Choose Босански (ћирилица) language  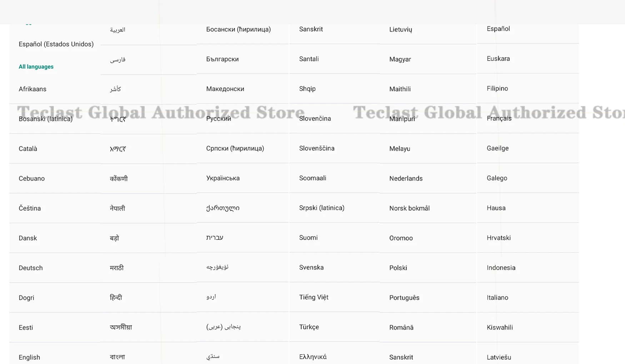point(239,29)
